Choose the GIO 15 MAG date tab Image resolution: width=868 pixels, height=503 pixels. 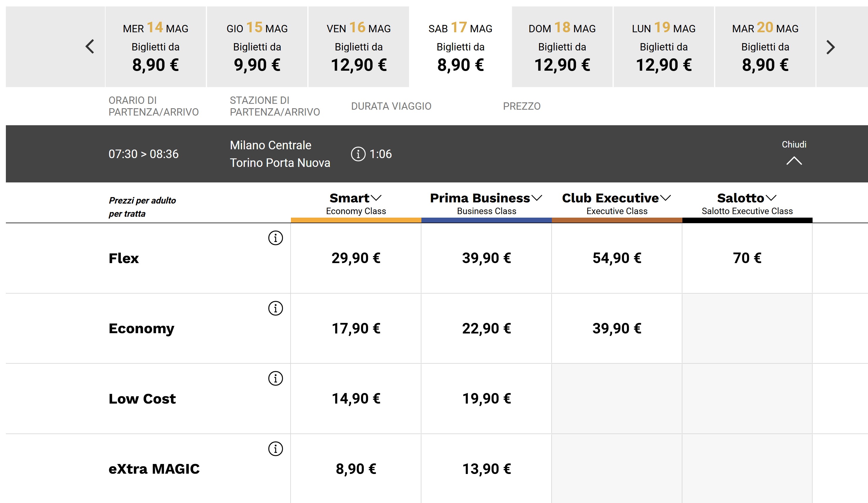(257, 47)
